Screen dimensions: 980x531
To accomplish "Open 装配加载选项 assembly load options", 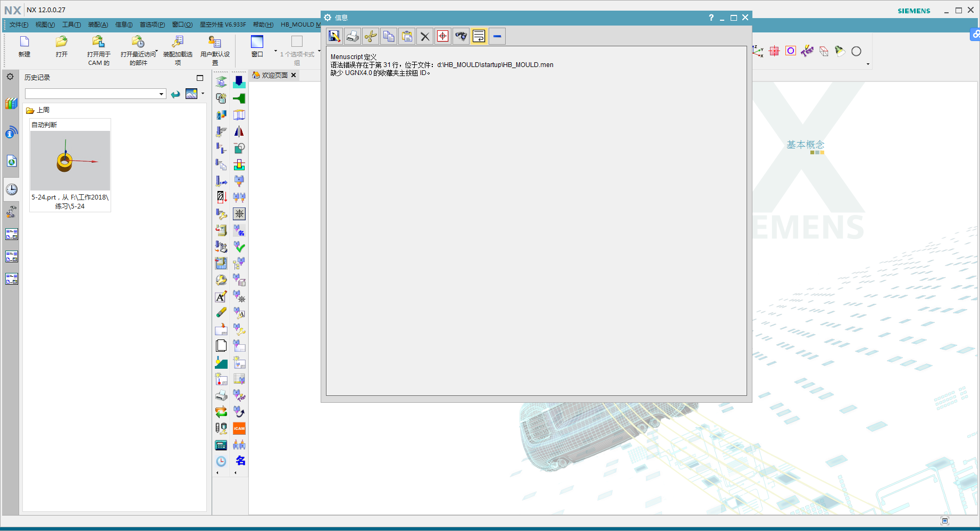I will click(x=178, y=42).
